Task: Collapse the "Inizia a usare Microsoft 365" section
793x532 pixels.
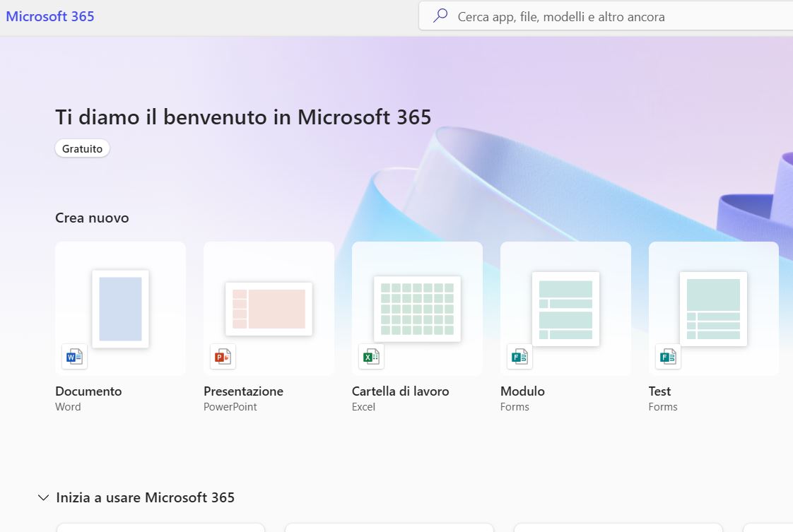Action: tap(43, 497)
